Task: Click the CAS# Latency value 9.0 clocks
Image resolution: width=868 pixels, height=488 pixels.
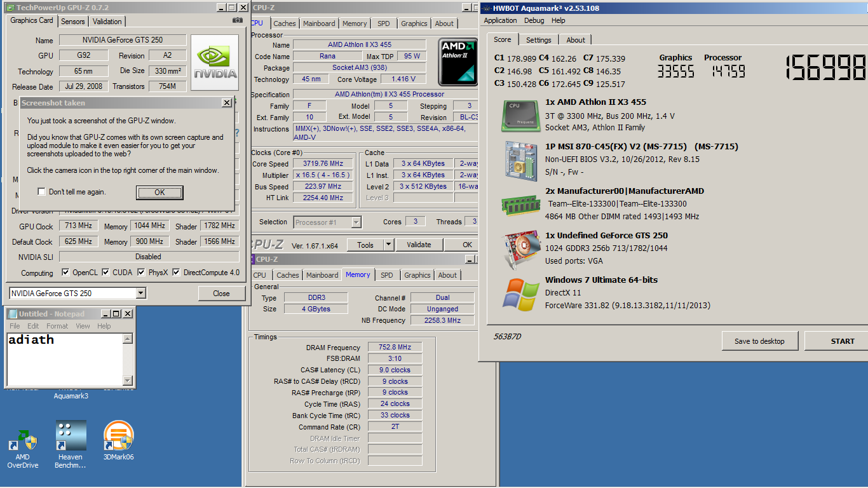Action: [x=395, y=370]
